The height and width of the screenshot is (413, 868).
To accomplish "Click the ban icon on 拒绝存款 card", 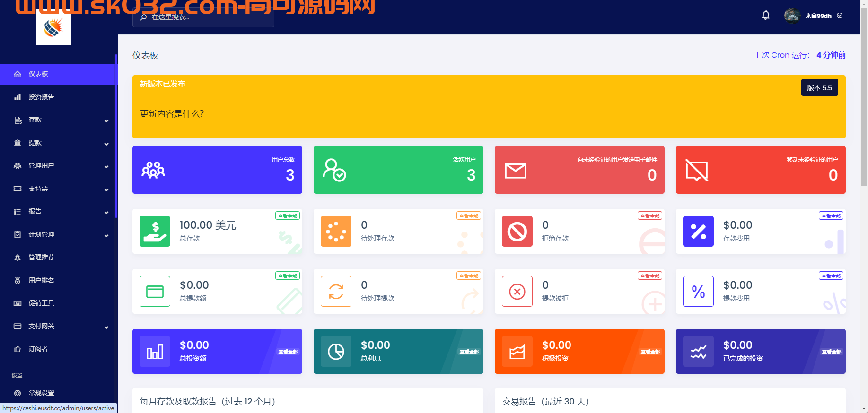I will point(517,232).
